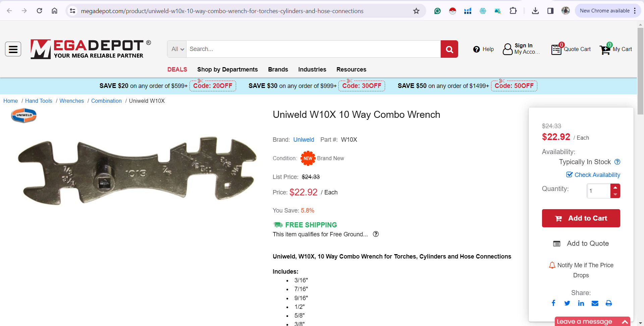Print this product page
Viewport: 644px width, 326px height.
click(x=609, y=303)
